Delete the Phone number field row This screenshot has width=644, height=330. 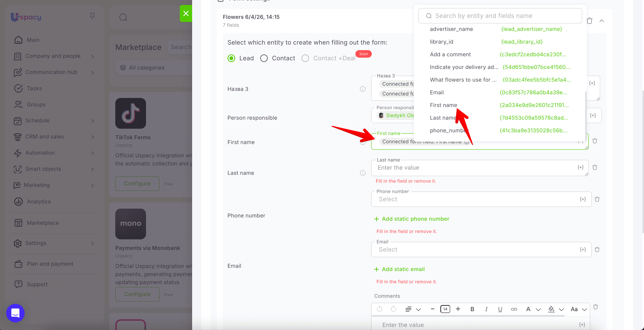[597, 199]
